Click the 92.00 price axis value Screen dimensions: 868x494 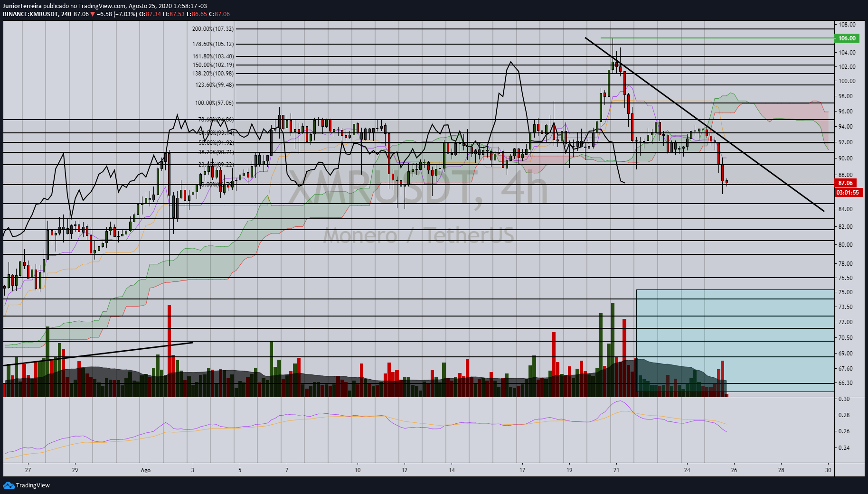(846, 142)
